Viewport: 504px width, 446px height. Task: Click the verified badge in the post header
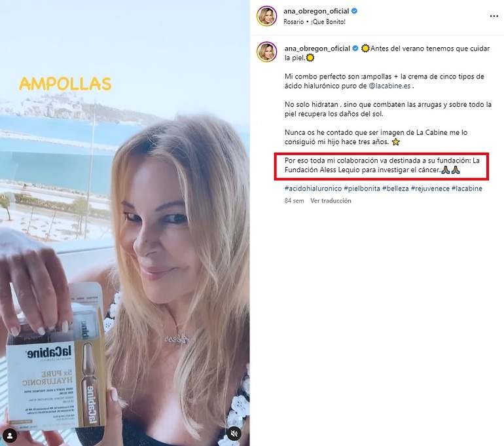pos(354,11)
